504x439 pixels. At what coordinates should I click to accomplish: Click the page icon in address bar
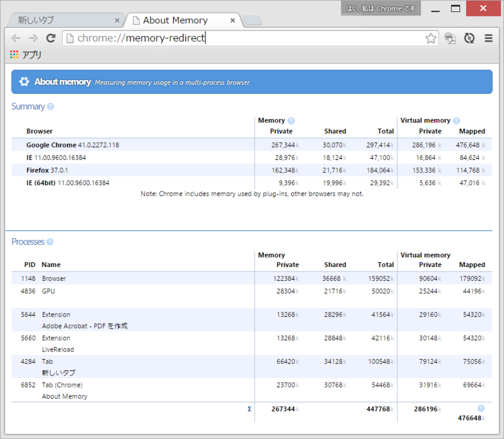tap(70, 38)
